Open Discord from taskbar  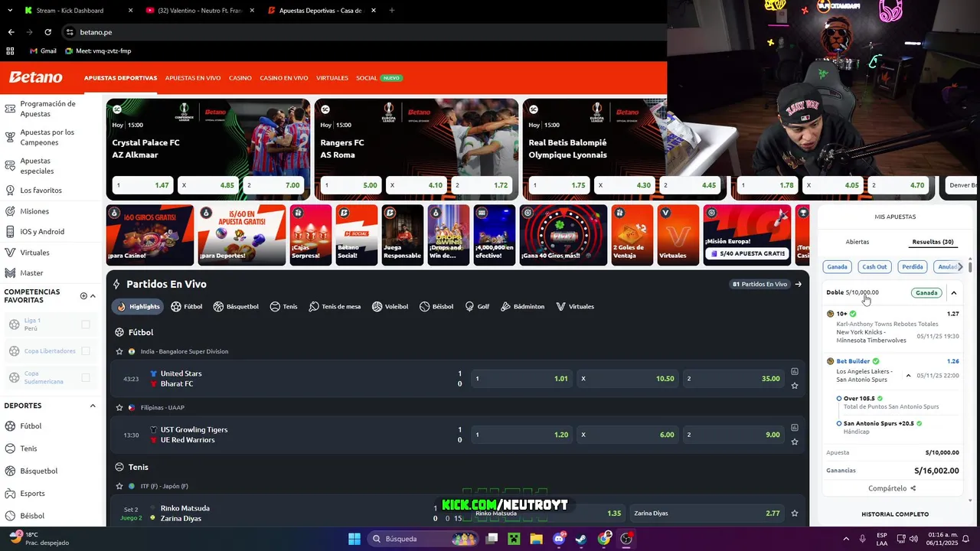pos(558,539)
